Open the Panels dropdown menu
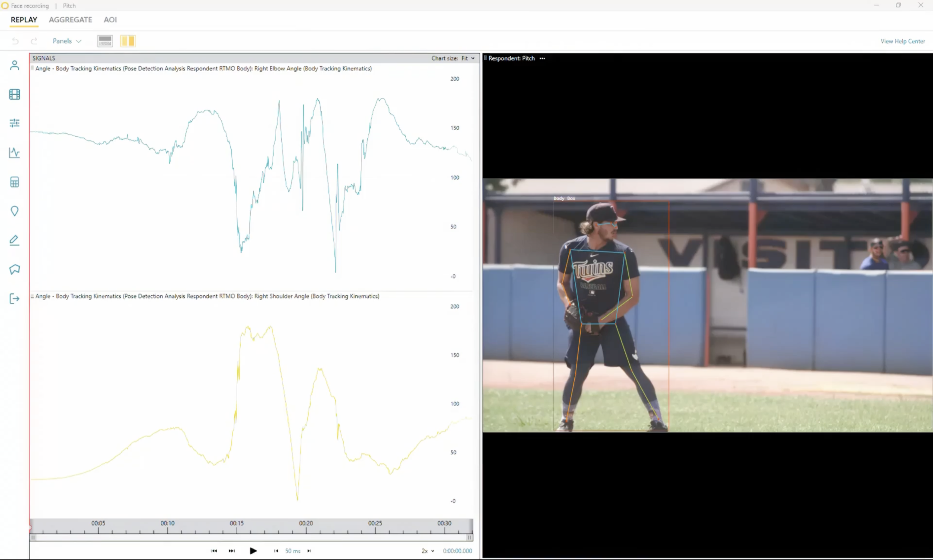The height and width of the screenshot is (560, 933). click(x=66, y=41)
